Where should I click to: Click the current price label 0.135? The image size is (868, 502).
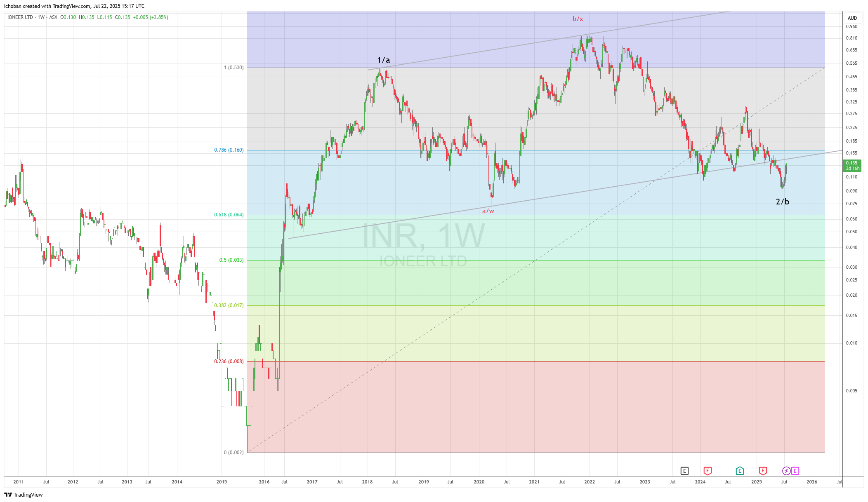pos(851,163)
